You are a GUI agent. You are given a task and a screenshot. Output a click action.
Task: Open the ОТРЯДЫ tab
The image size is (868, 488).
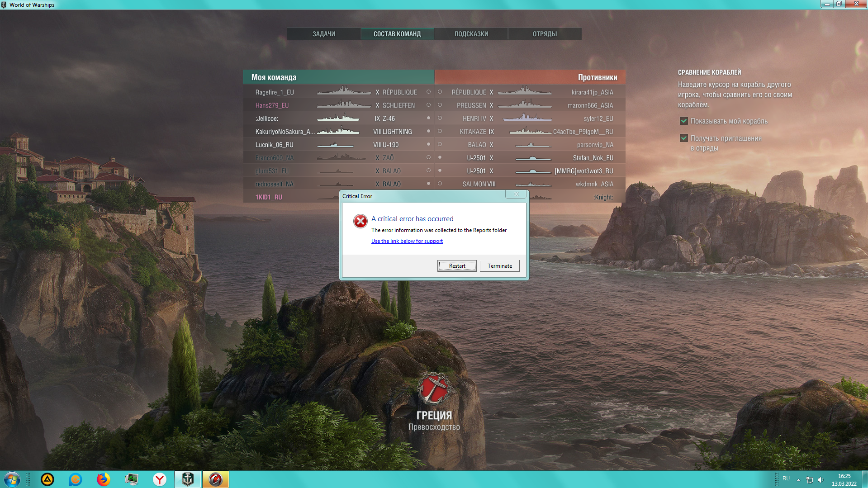[x=545, y=34]
